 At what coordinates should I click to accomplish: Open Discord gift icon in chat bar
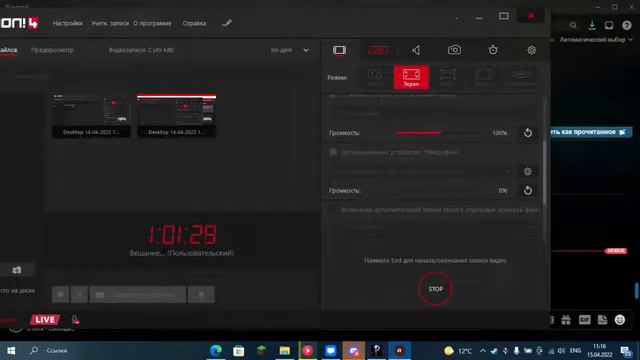tap(566, 320)
